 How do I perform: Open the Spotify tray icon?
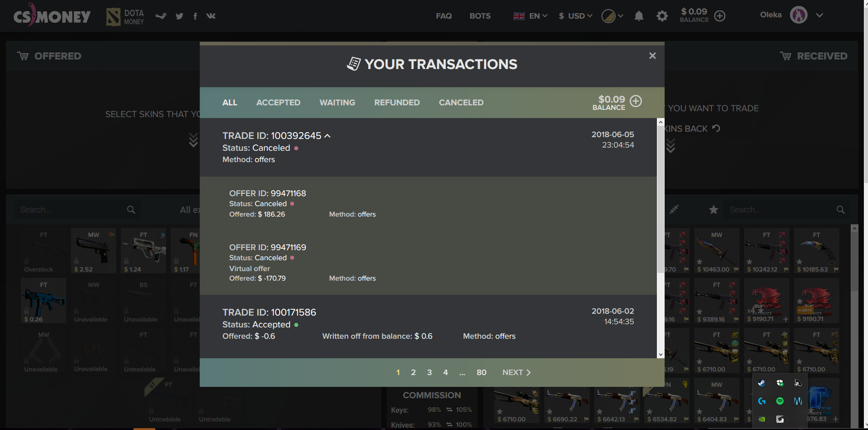click(780, 401)
